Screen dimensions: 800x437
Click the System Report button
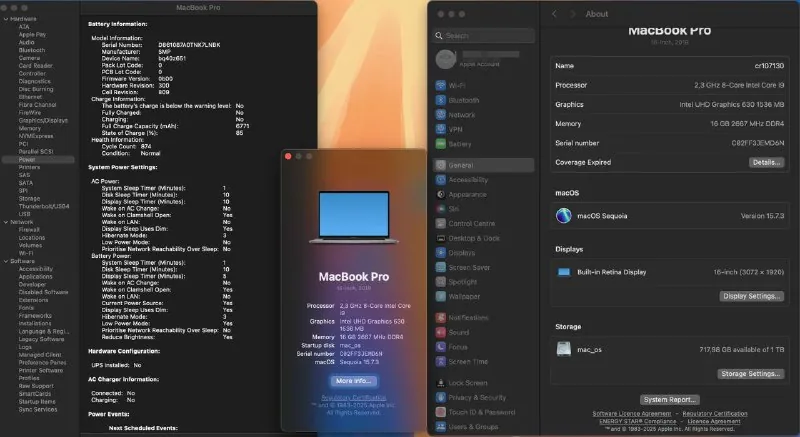(x=669, y=399)
